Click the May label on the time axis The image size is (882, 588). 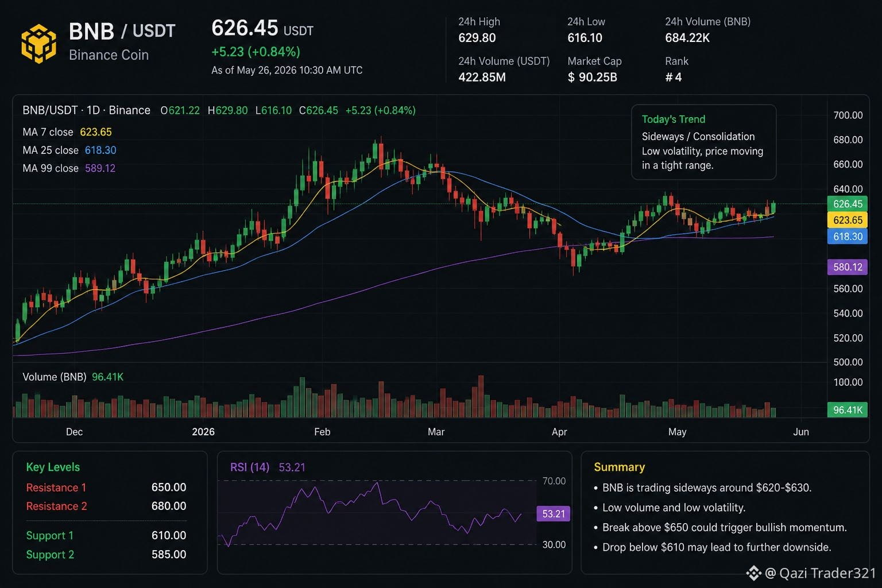677,432
